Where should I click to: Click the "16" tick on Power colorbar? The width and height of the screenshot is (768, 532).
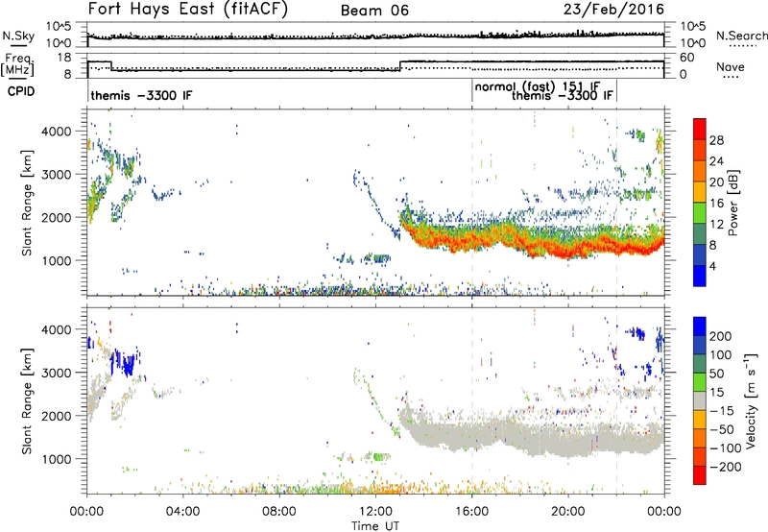click(x=716, y=203)
